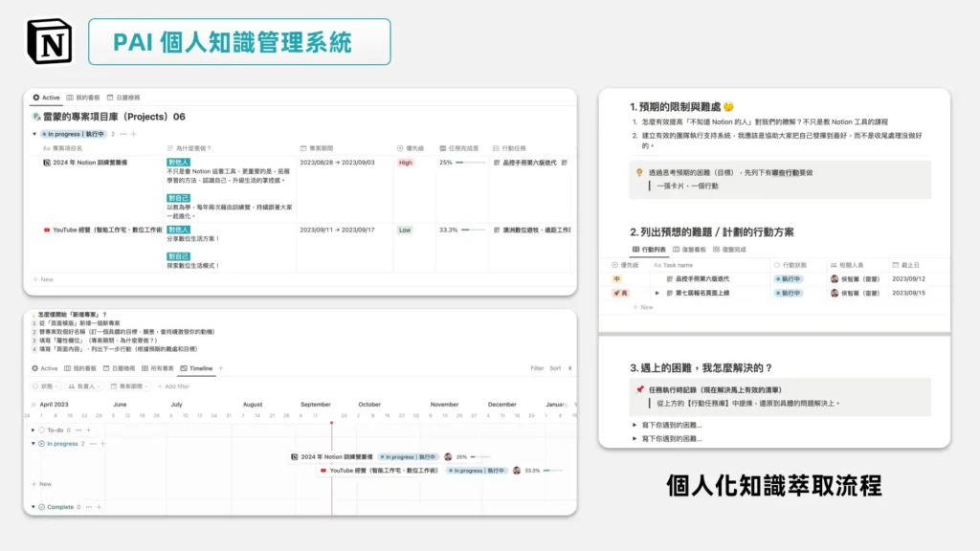Open the YouTube 經營 project row in table

(107, 230)
